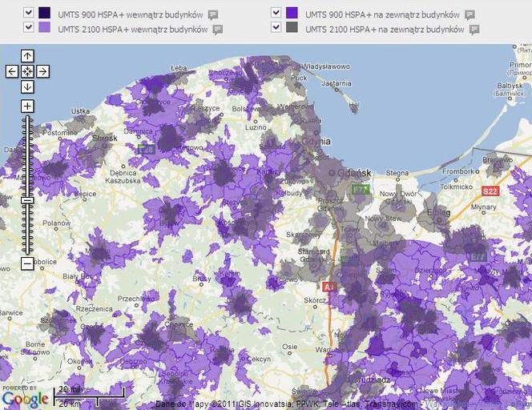Zoom out with the minus button
Viewport: 532px width, 410px height.
pyautogui.click(x=27, y=263)
